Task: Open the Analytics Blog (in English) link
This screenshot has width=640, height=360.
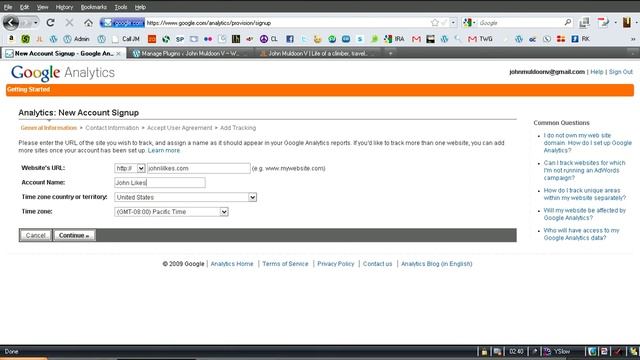Action: 436,264
